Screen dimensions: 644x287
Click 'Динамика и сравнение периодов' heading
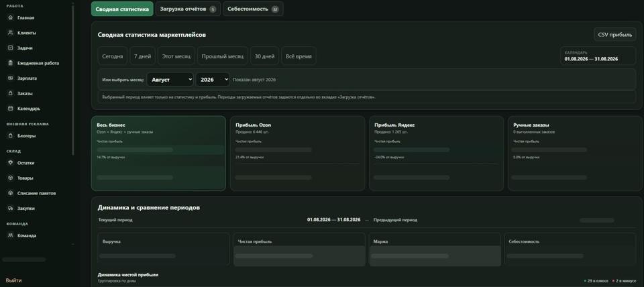(x=149, y=208)
